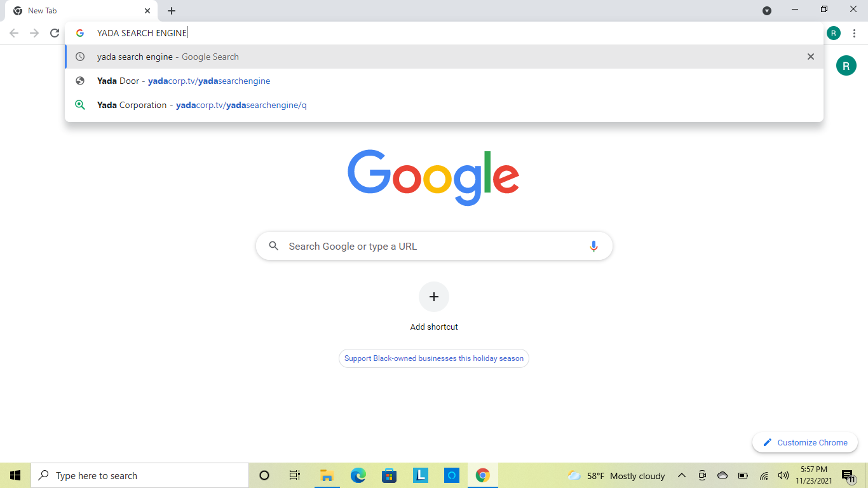Select the New Tab browser tab
Image resolution: width=868 pixels, height=488 pixels.
pyautogui.click(x=81, y=11)
